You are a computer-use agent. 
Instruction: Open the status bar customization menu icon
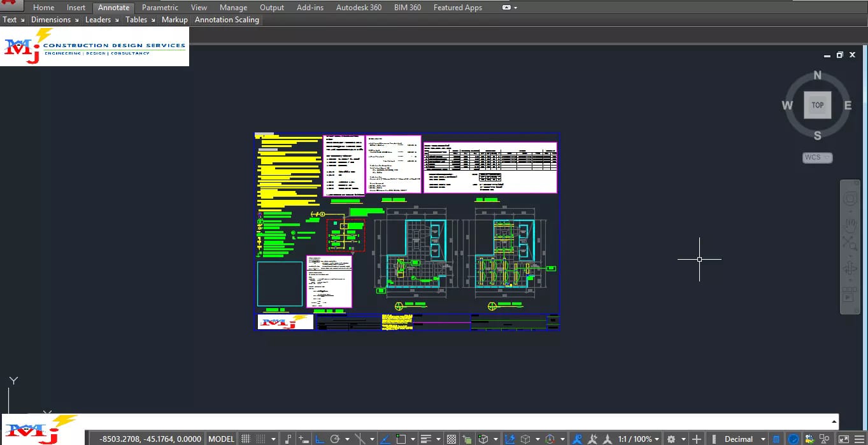pos(860,439)
